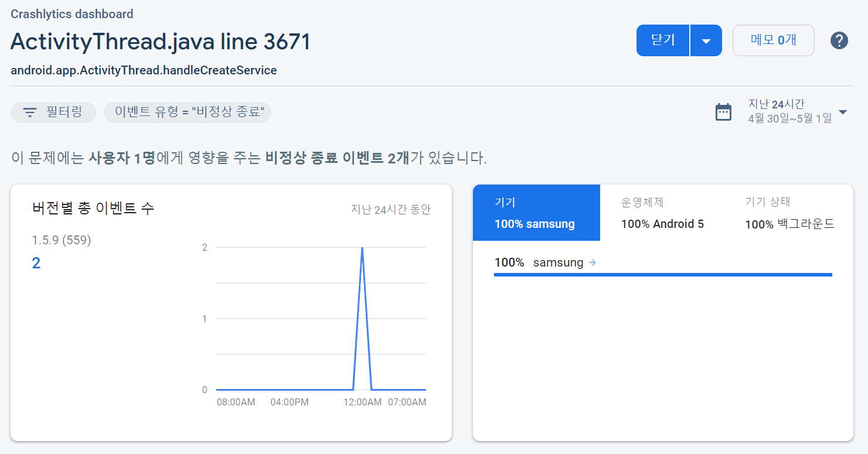Click the samsung 100% progress bar
The width and height of the screenshot is (868, 454).
point(663,274)
